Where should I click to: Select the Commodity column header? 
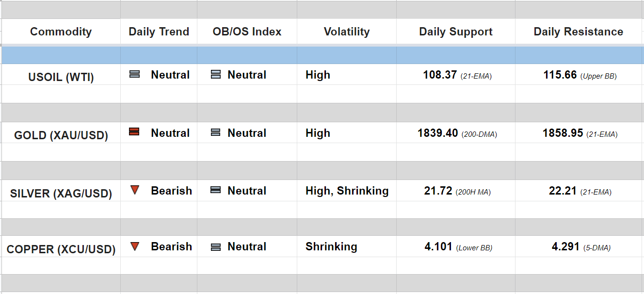tap(61, 32)
